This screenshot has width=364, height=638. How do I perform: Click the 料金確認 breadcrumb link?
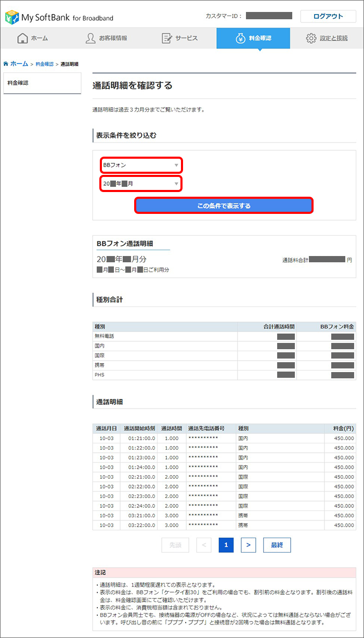coord(44,64)
